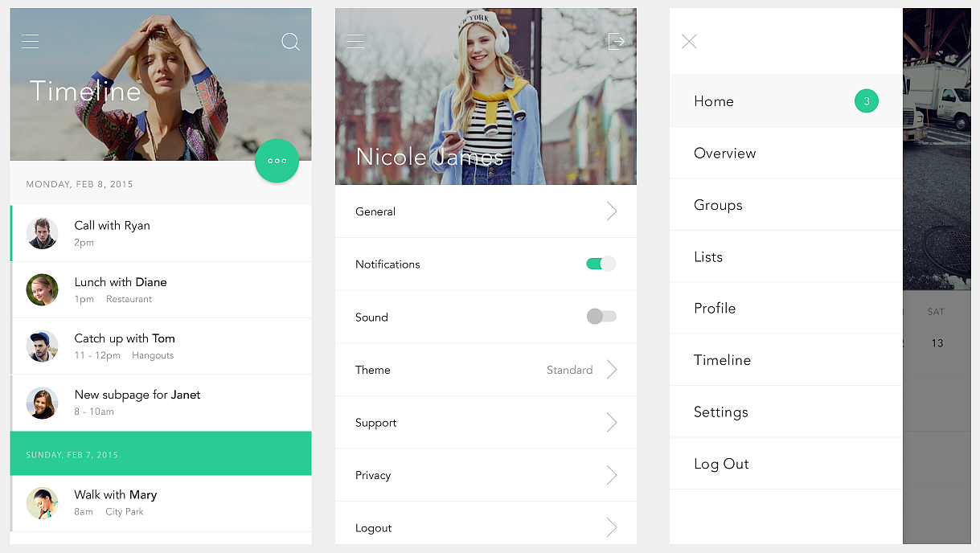Tap the Support label

click(x=376, y=423)
